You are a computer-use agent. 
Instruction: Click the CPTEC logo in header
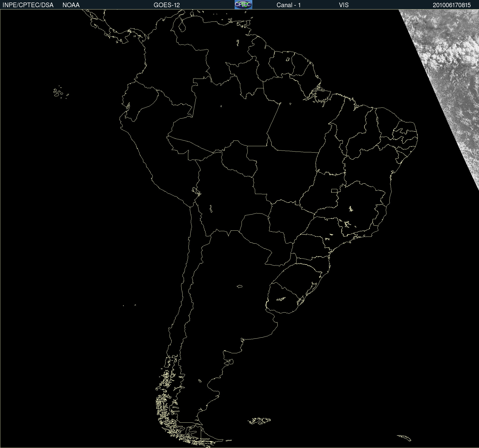243,5
